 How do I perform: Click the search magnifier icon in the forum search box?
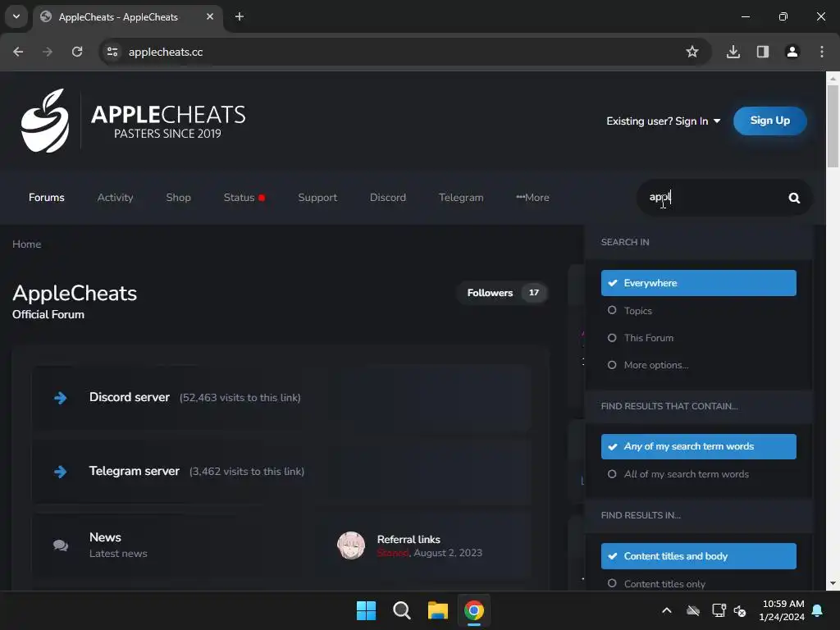coord(794,199)
